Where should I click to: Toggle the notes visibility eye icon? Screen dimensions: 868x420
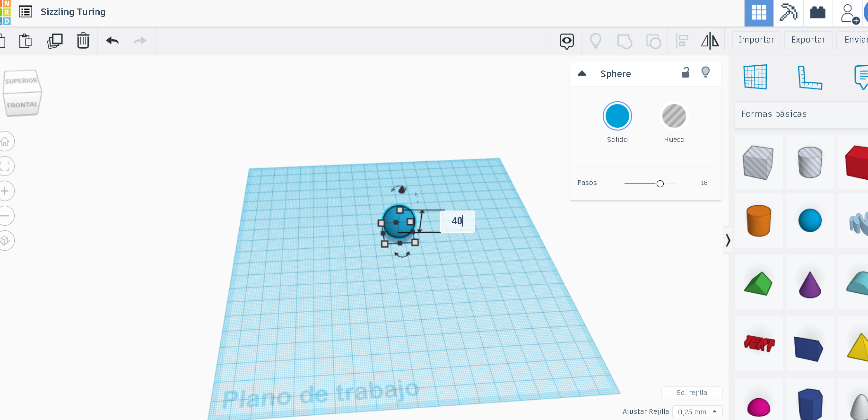[x=567, y=41]
